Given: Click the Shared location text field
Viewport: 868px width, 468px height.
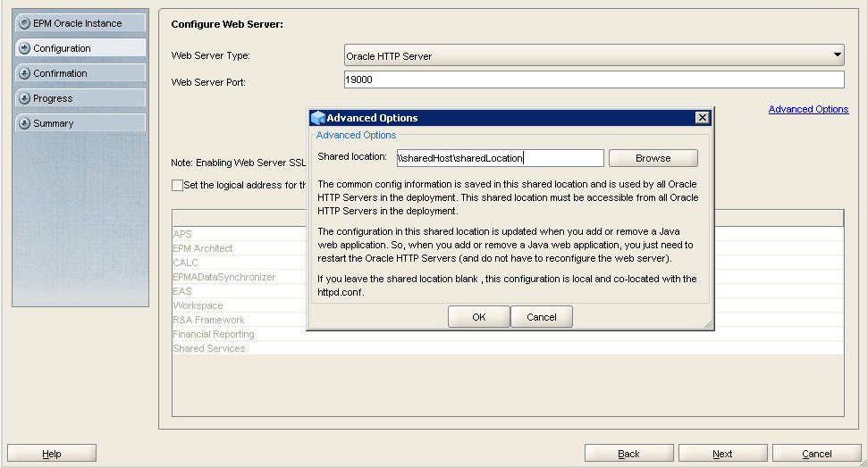Looking at the screenshot, I should [x=500, y=158].
